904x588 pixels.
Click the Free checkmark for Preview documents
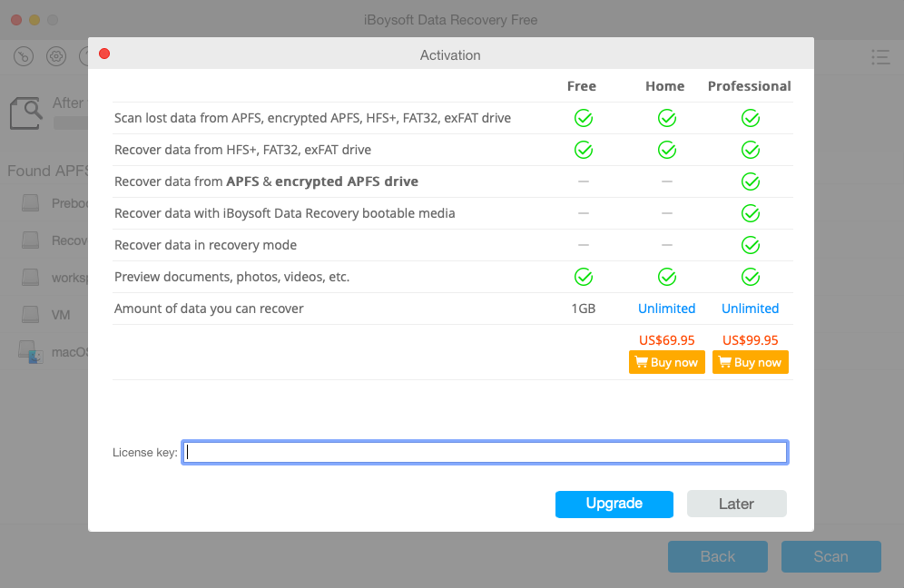tap(583, 277)
